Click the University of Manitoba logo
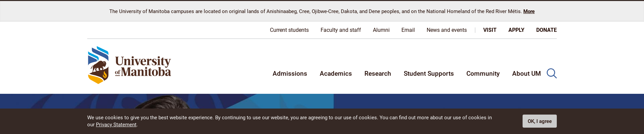The height and width of the screenshot is (134, 644). click(x=129, y=65)
